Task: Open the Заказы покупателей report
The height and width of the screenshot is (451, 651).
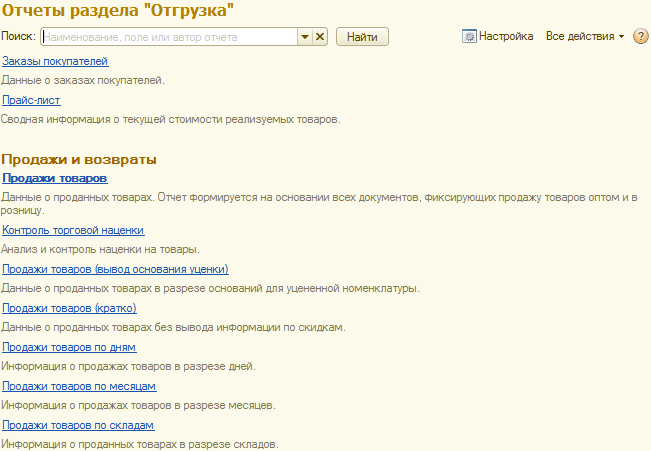Action: click(x=55, y=61)
